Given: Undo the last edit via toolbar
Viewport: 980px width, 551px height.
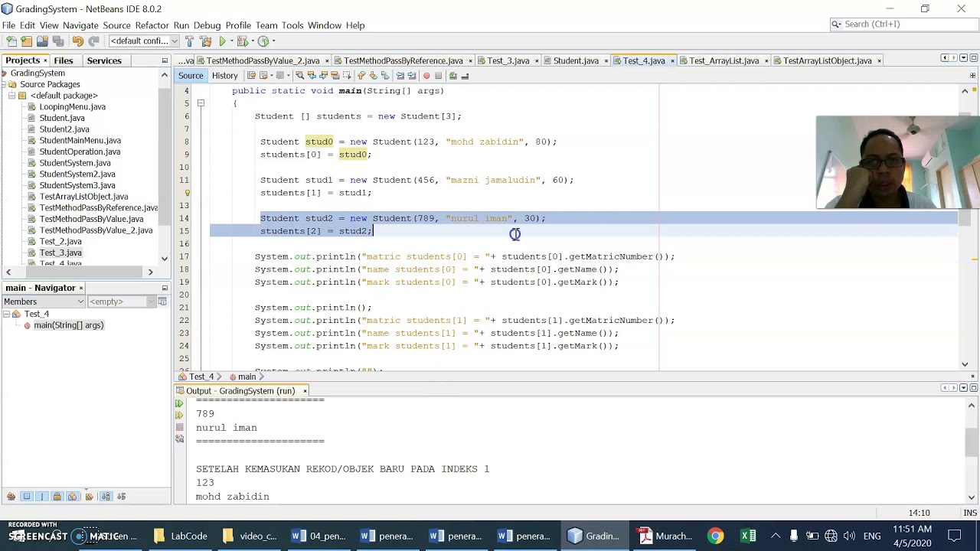Looking at the screenshot, I should point(77,41).
